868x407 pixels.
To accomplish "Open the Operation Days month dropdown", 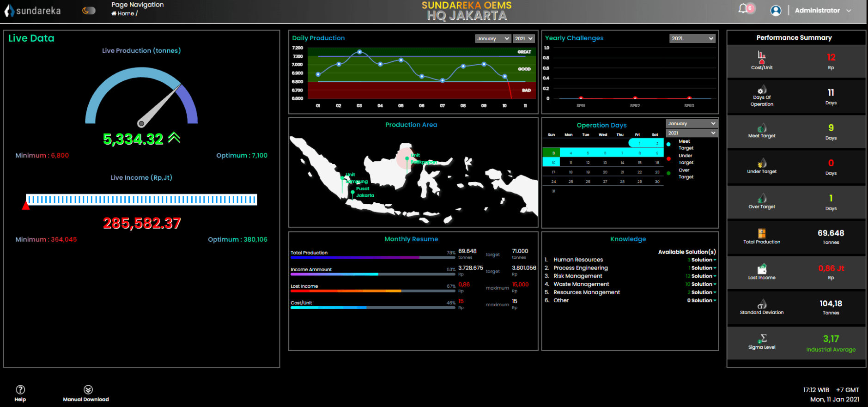I will point(692,123).
